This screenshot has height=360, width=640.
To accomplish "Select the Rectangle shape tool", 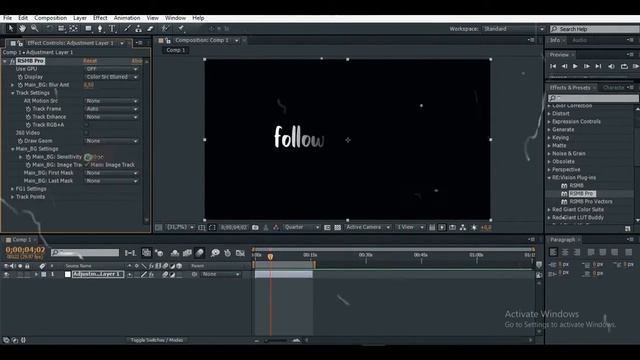I will [x=88, y=29].
